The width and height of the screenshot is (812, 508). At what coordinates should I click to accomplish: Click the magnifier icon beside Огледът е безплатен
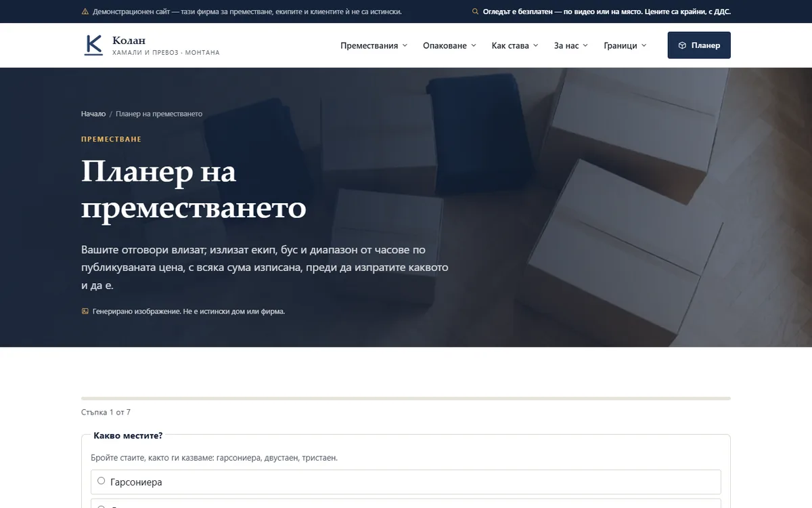475,12
